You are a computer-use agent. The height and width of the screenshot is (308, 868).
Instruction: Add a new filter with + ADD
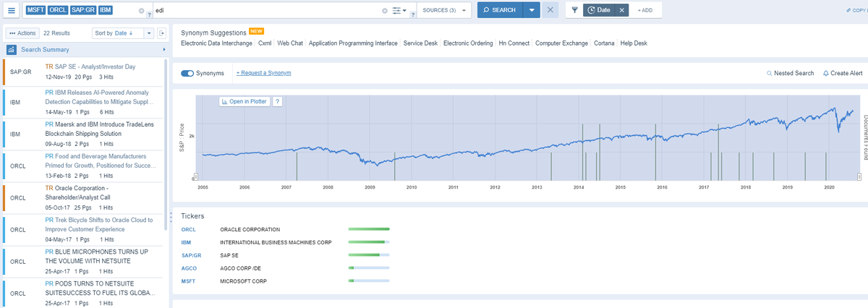coord(644,10)
